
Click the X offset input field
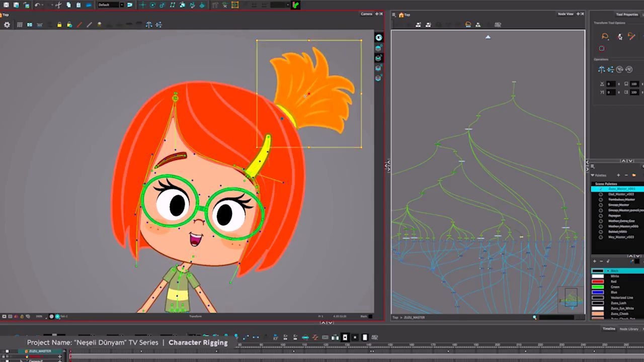point(611,84)
